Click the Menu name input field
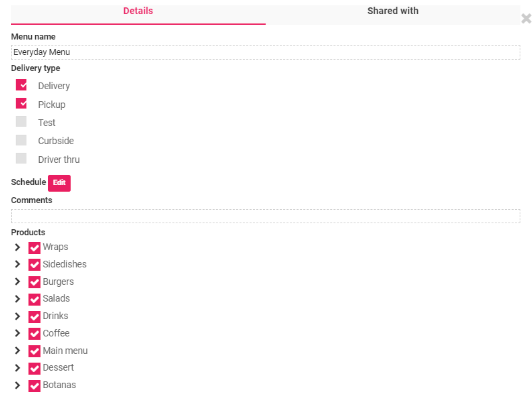The width and height of the screenshot is (532, 398). pyautogui.click(x=266, y=52)
